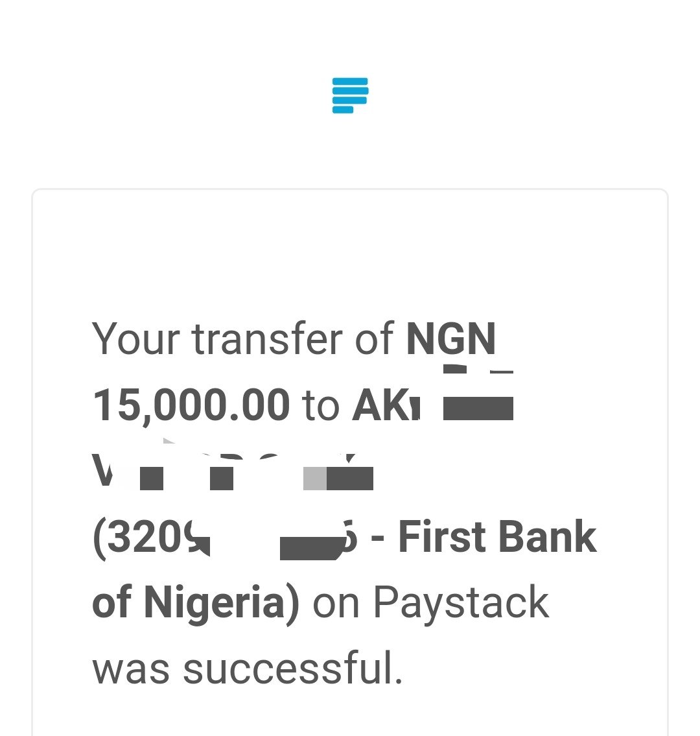Click the words "Your transfer of"
This screenshot has width=700, height=736.
point(242,338)
